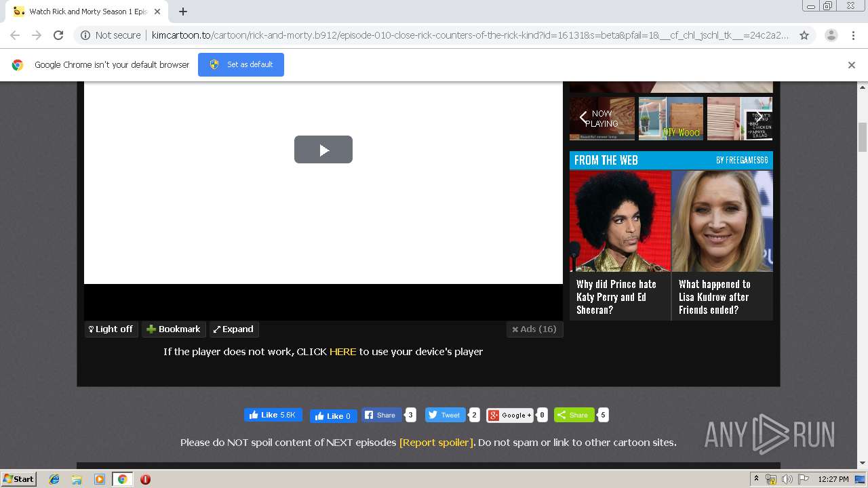
Task: Select the NOW PLAYING video thumbnail
Action: [x=602, y=119]
